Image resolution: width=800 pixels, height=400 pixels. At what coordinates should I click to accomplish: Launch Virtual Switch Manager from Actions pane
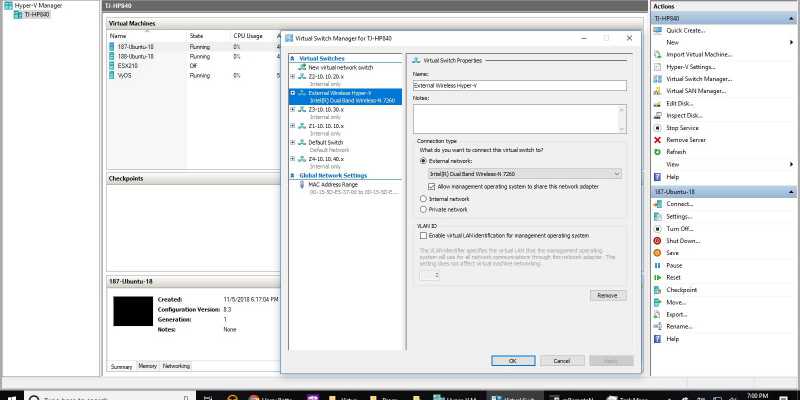[x=699, y=79]
